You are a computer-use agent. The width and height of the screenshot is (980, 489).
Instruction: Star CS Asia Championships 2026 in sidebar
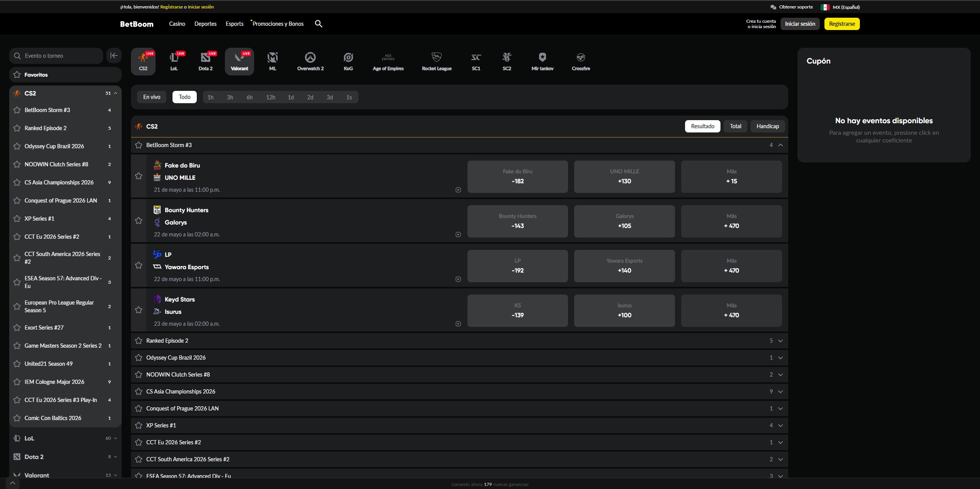tap(17, 183)
